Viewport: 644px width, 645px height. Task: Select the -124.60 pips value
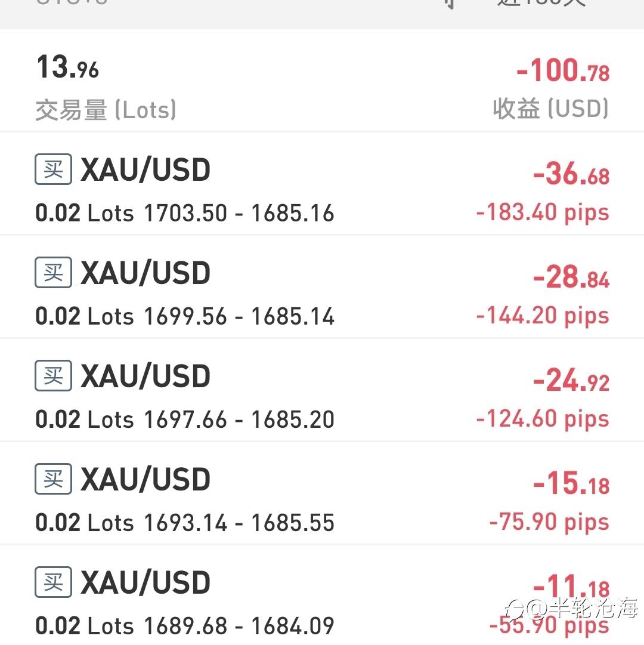[542, 419]
